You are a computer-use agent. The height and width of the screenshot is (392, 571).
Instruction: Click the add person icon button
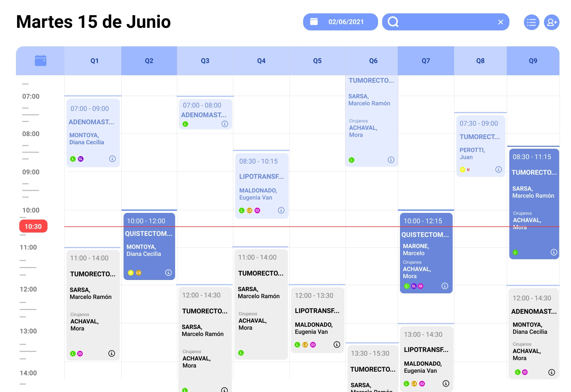pyautogui.click(x=552, y=22)
